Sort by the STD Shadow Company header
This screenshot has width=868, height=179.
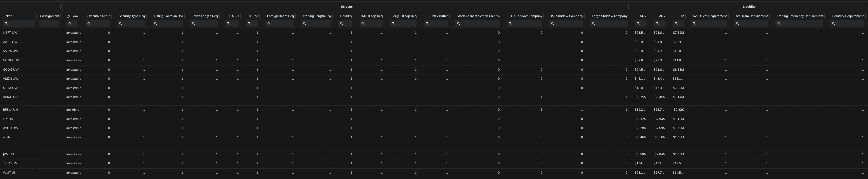pyautogui.click(x=525, y=16)
